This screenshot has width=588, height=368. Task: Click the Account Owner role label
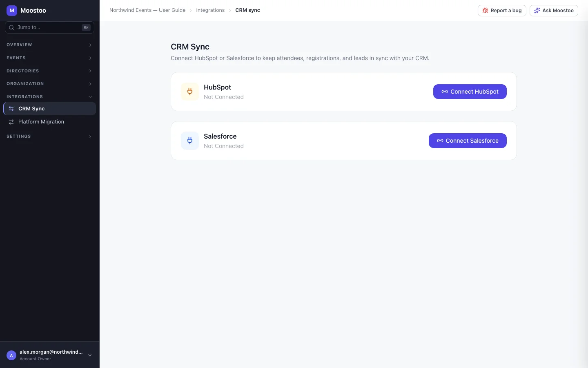coord(36,359)
